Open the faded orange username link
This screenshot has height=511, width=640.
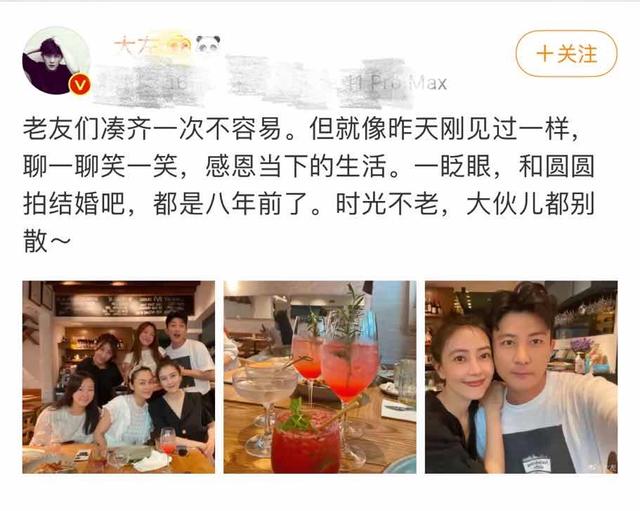pos(138,45)
